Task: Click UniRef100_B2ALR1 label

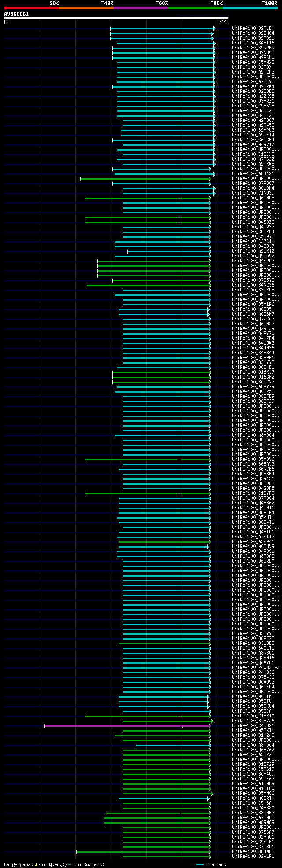Action: (253, 856)
